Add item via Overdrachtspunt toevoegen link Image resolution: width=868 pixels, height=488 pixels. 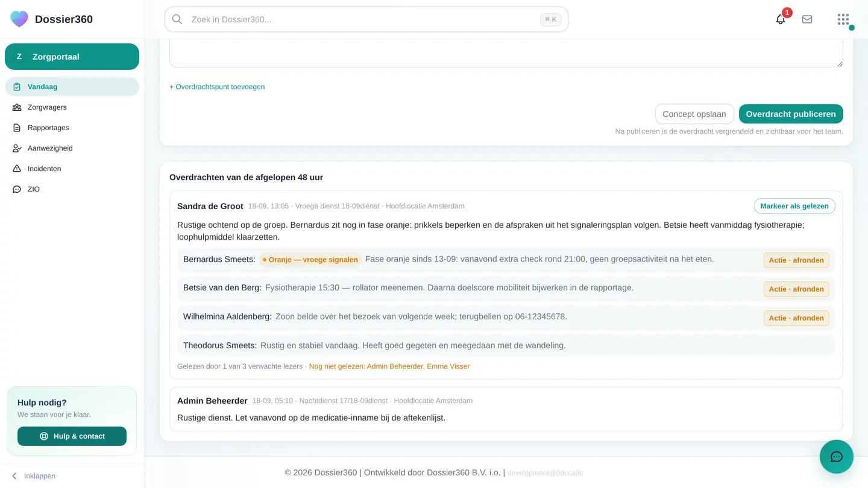click(x=217, y=87)
